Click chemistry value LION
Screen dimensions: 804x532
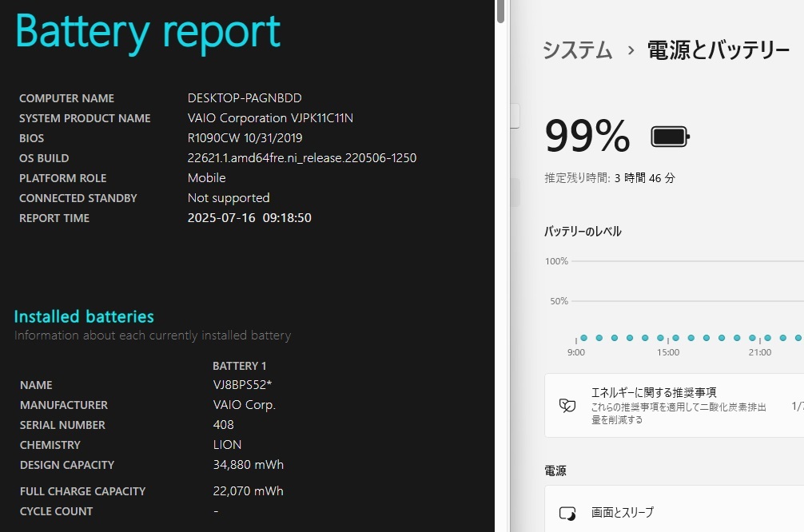pyautogui.click(x=227, y=444)
